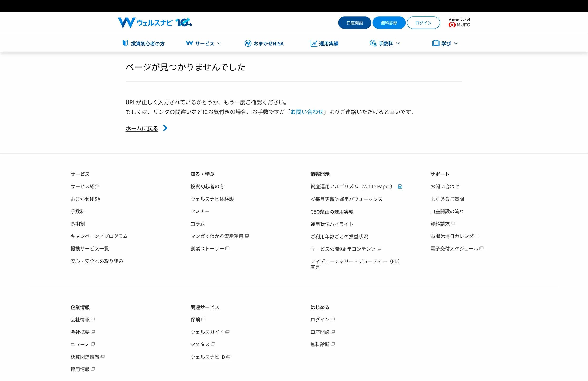The width and height of the screenshot is (588, 381).
Task: Click the external link icon beside サービス公開9周年コンテンツ
Action: pos(379,249)
